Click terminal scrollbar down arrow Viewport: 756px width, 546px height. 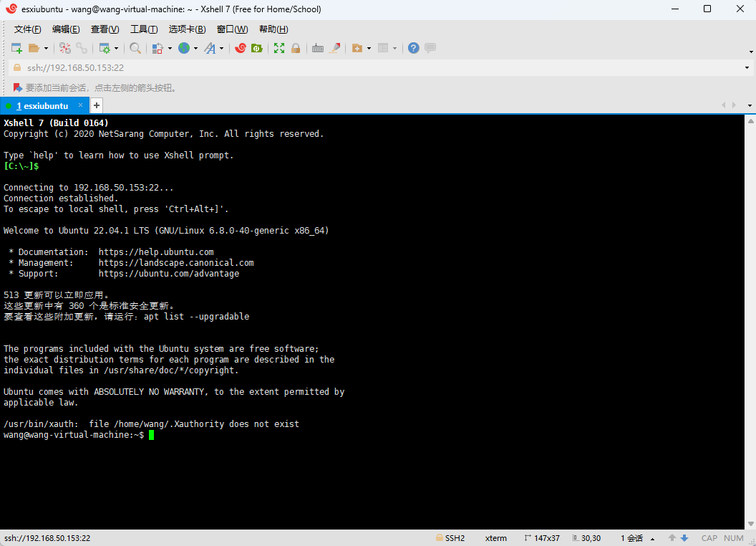tap(751, 524)
